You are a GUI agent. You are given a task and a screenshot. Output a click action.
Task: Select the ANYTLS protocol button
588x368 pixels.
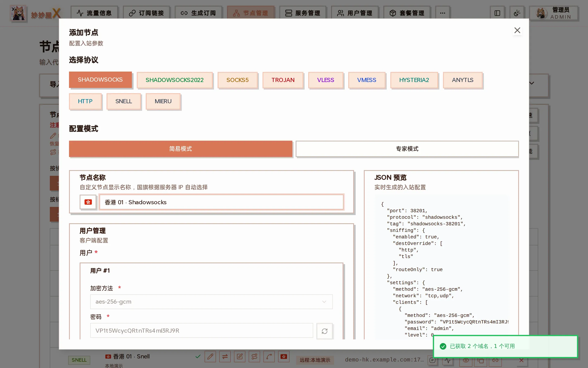pyautogui.click(x=463, y=80)
